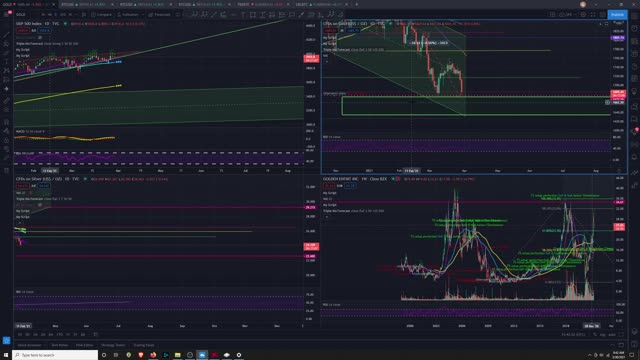Click the green crosshair circle on gold price axis
Image resolution: width=640 pixels, height=360 pixels.
click(x=607, y=103)
